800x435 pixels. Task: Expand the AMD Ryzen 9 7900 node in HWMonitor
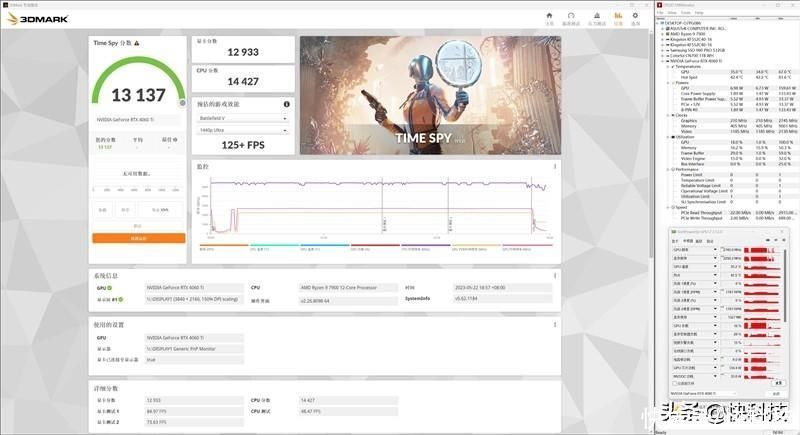click(663, 34)
